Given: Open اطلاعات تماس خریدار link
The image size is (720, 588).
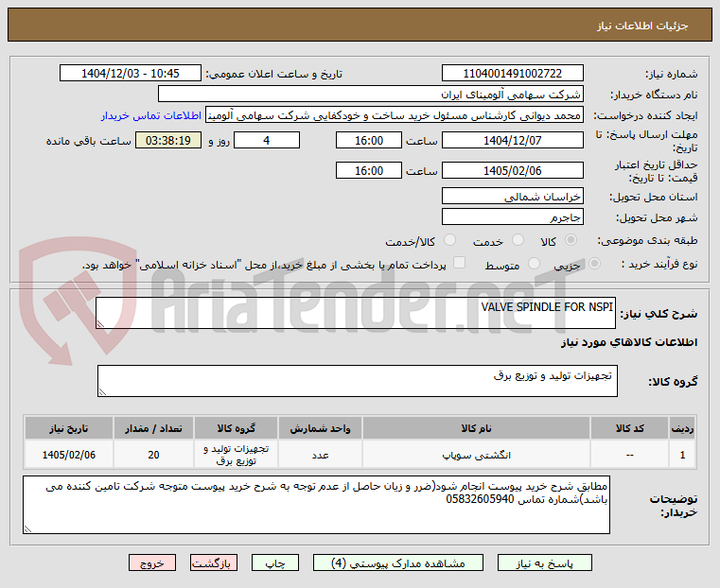Looking at the screenshot, I should tap(151, 115).
